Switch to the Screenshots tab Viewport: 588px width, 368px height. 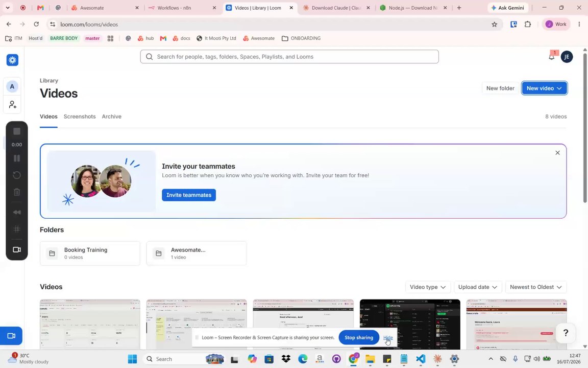(80, 117)
